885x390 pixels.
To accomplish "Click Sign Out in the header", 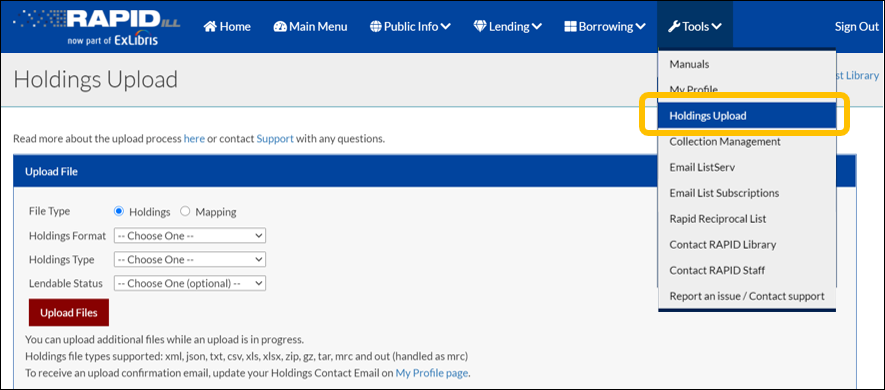I will pos(857,27).
